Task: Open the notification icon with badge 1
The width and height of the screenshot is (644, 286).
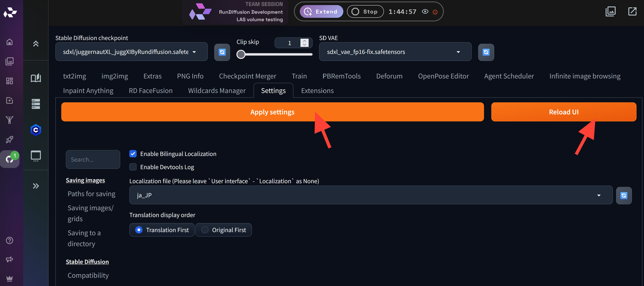Action: pos(10,159)
